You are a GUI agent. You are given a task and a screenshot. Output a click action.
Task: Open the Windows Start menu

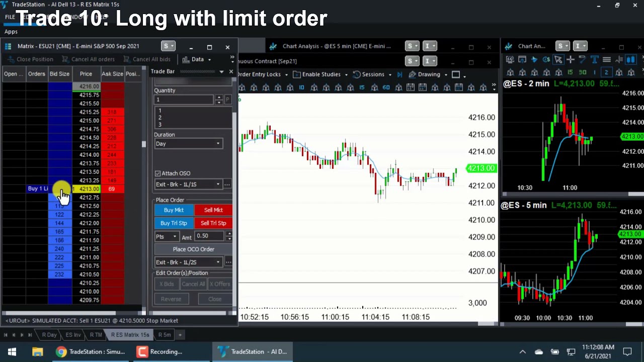(x=12, y=351)
